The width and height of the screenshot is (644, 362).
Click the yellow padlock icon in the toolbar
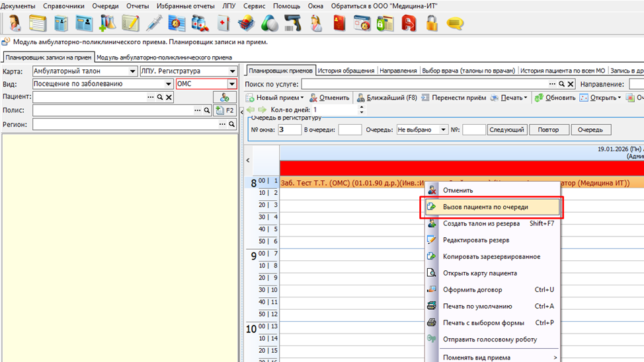pos(432,24)
